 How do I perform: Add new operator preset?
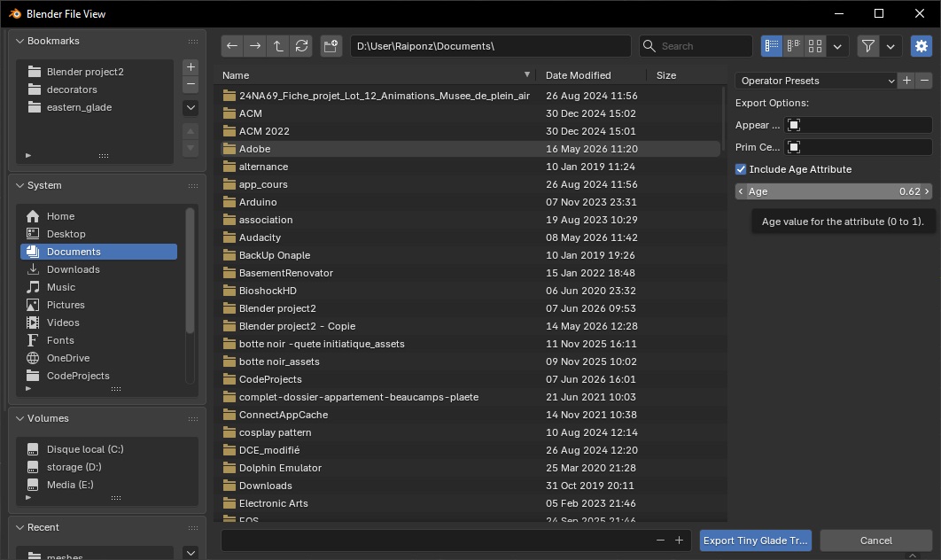coord(906,81)
